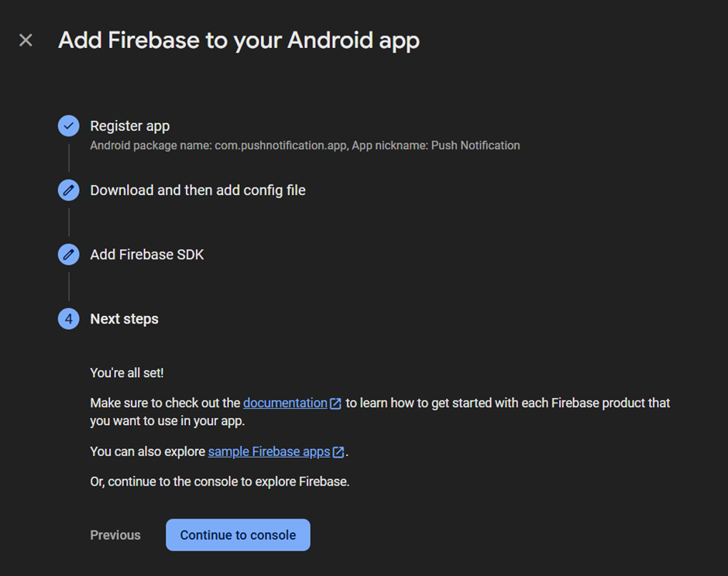This screenshot has height=576, width=728.
Task: Click the step 4 number circle
Action: point(69,319)
